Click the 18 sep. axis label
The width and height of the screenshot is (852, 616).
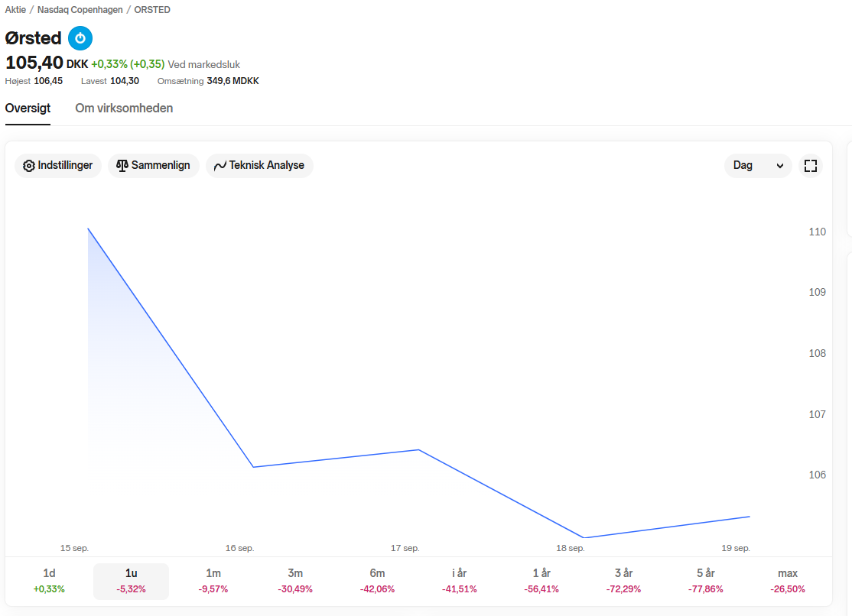[x=570, y=548]
